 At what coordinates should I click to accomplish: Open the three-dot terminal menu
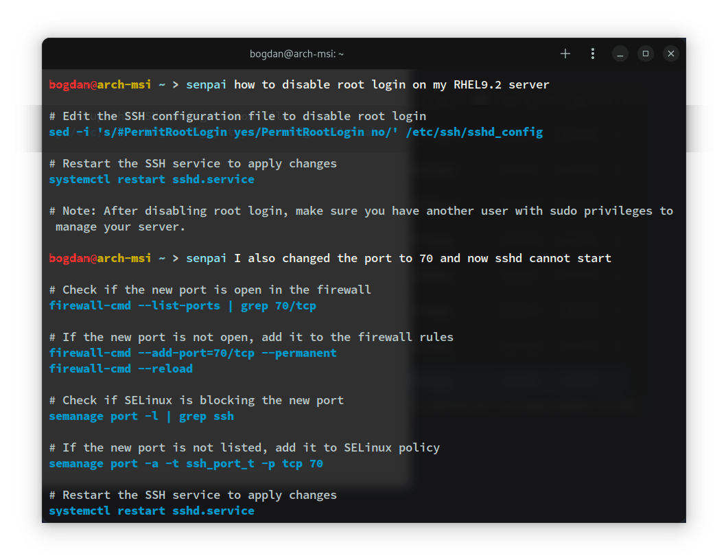click(592, 54)
